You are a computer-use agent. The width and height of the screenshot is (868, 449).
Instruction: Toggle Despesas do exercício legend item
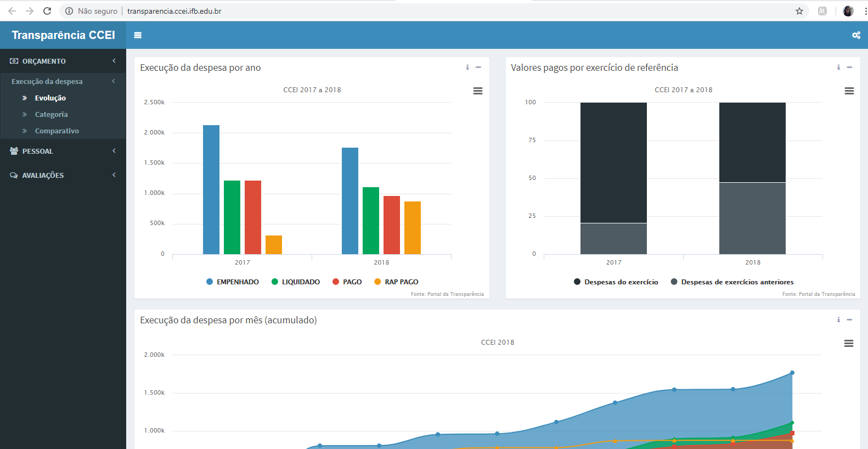616,282
